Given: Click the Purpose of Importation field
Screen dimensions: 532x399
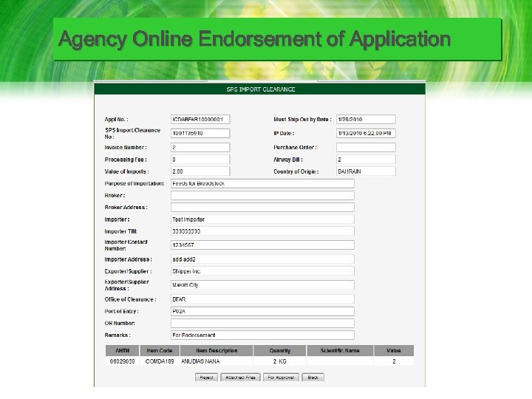Looking at the screenshot, I should (262, 183).
